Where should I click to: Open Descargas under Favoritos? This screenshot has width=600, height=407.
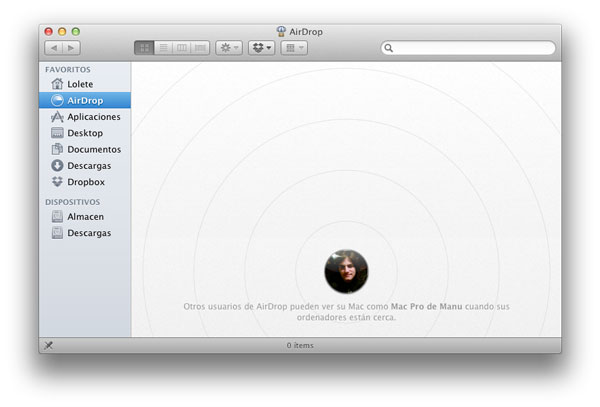click(85, 166)
